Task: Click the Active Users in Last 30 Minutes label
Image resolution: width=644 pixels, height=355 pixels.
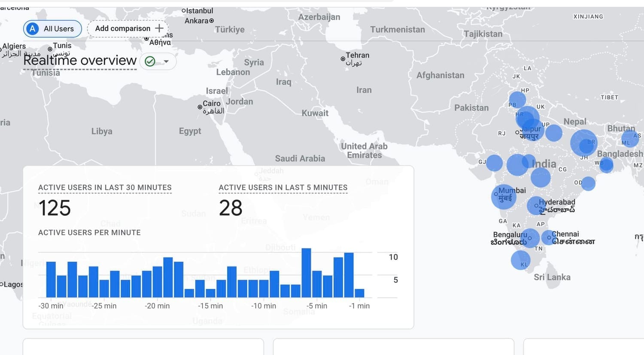Action: tap(105, 187)
